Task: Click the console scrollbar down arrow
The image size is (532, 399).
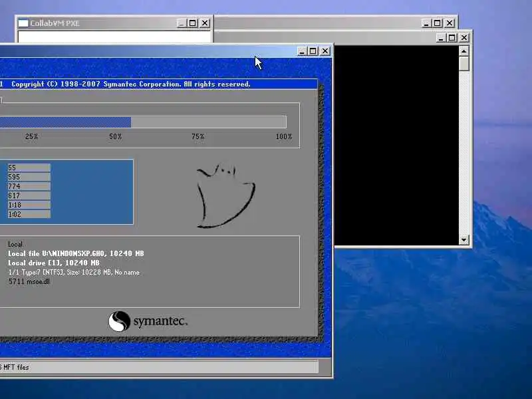Action: (464, 240)
